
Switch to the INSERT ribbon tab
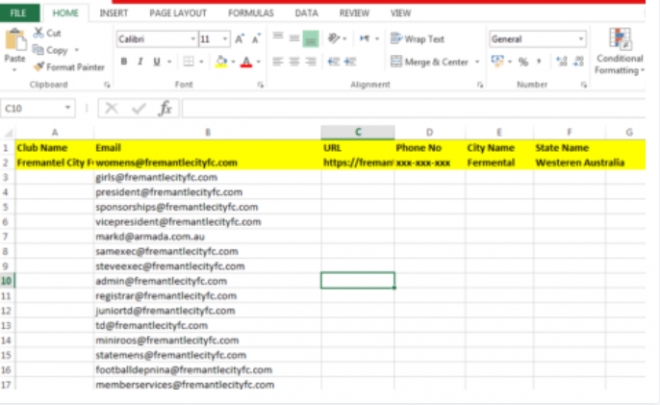113,13
